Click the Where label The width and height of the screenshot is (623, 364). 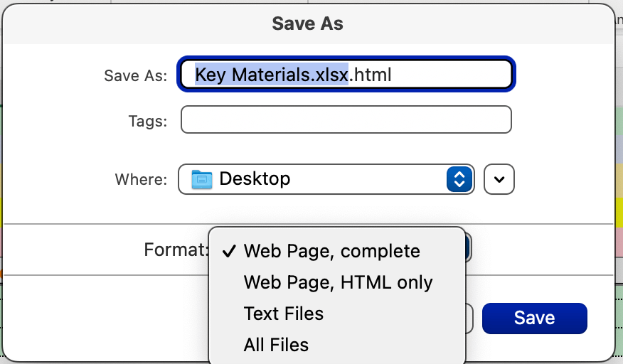pyautogui.click(x=141, y=179)
